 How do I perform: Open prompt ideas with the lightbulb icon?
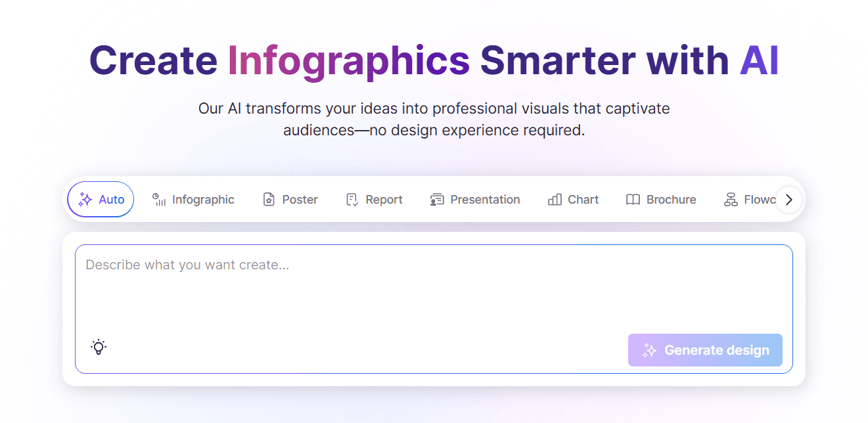coord(99,347)
